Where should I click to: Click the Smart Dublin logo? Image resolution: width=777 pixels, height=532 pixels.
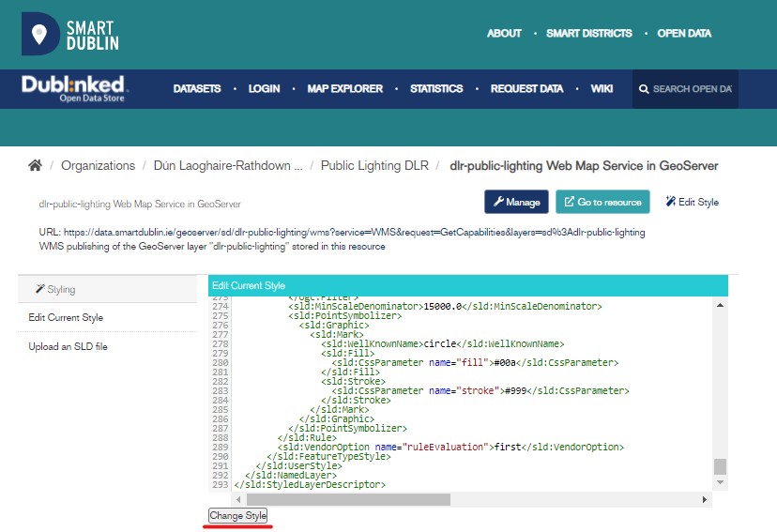point(70,34)
